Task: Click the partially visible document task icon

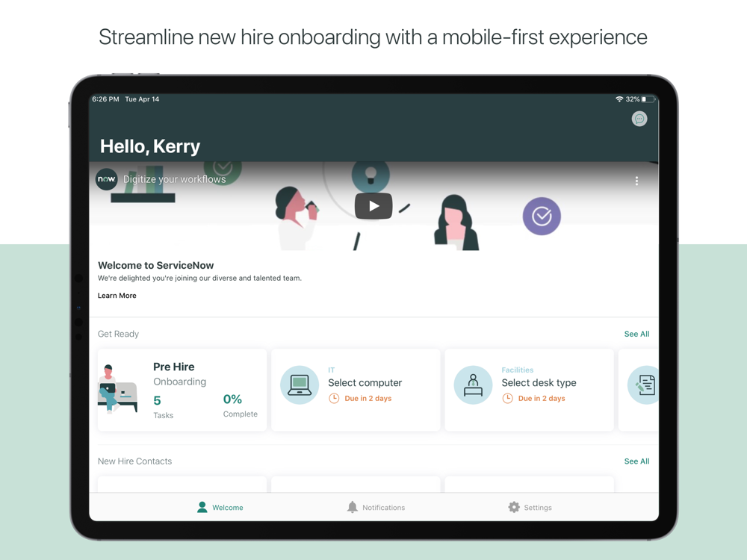Action: (643, 385)
